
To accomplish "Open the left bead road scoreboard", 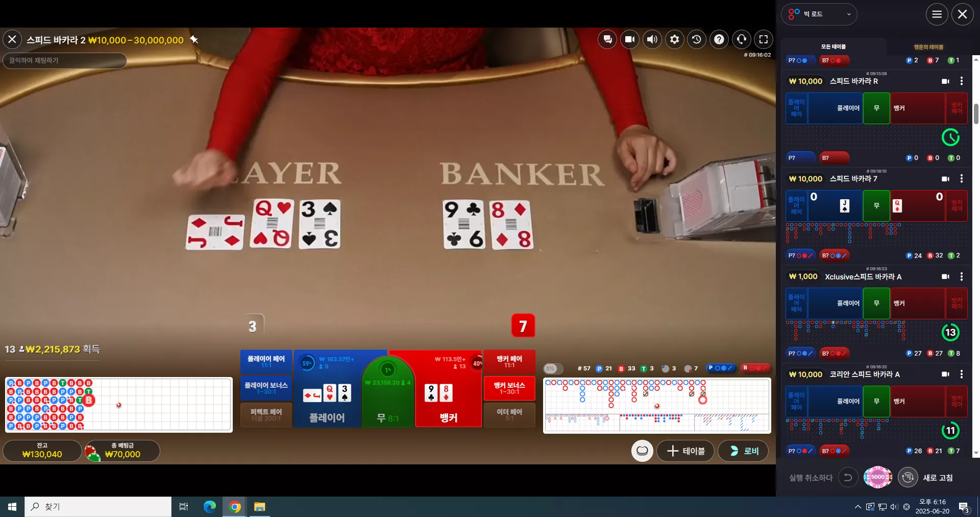I will [x=119, y=405].
